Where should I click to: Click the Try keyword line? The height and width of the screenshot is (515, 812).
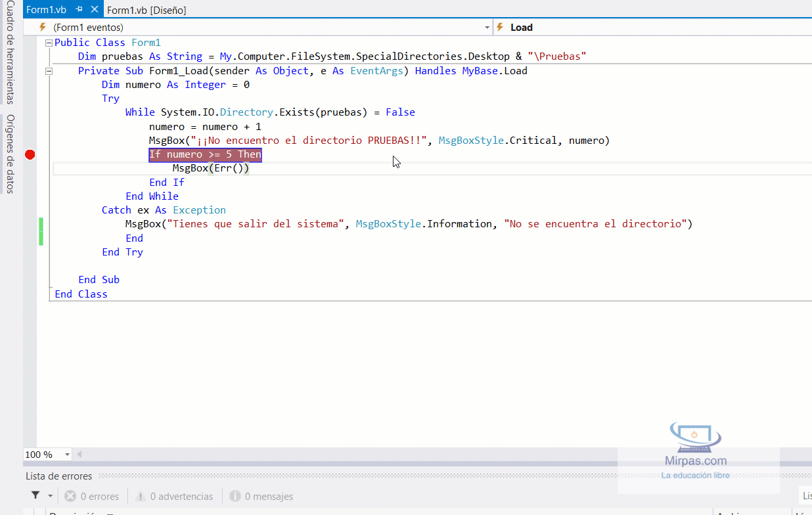tap(110, 99)
